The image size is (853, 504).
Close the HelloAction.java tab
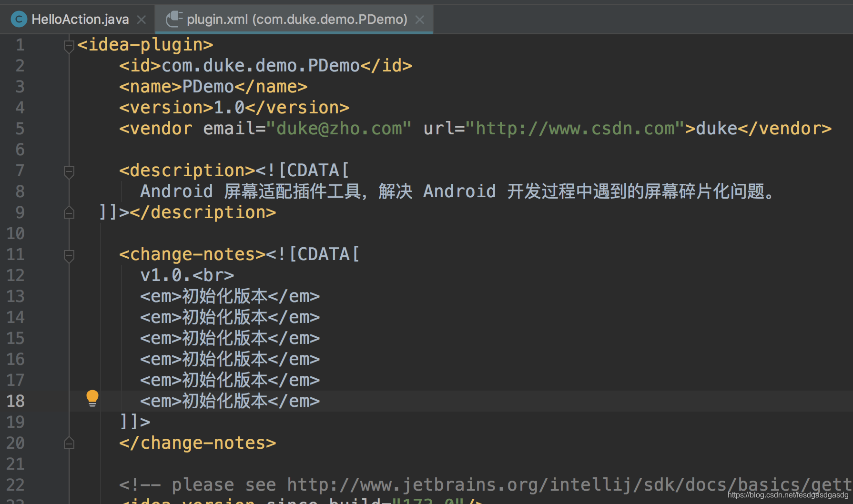(x=141, y=20)
